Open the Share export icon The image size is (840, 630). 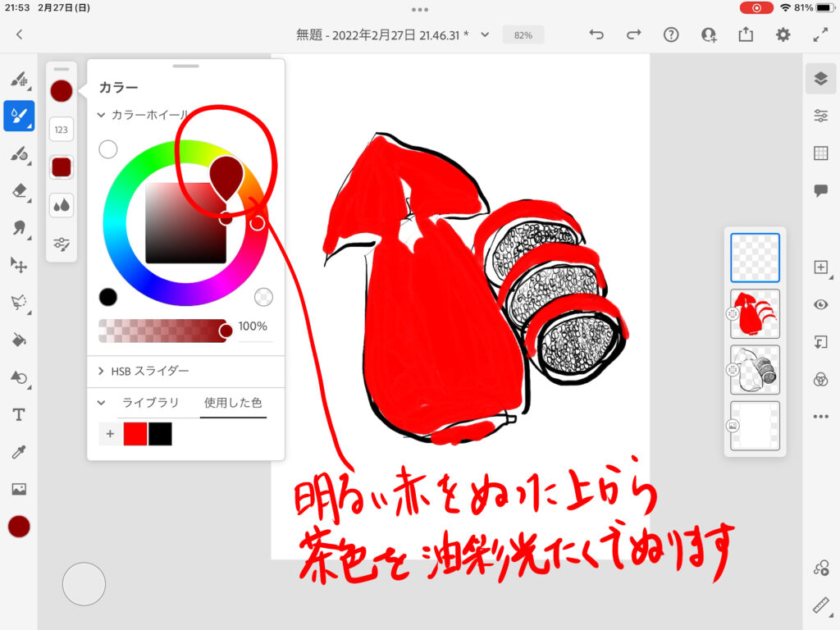(x=745, y=34)
